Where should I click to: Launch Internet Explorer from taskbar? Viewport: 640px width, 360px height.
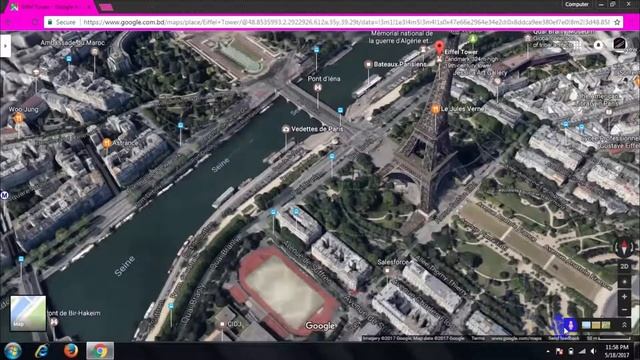coord(42,351)
